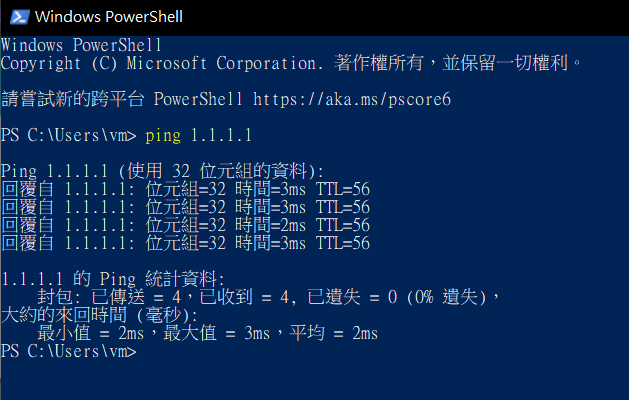This screenshot has height=400, width=629.
Task: Click the 'PS C:\Users\vm>' prompt before ping
Action: (x=68, y=135)
